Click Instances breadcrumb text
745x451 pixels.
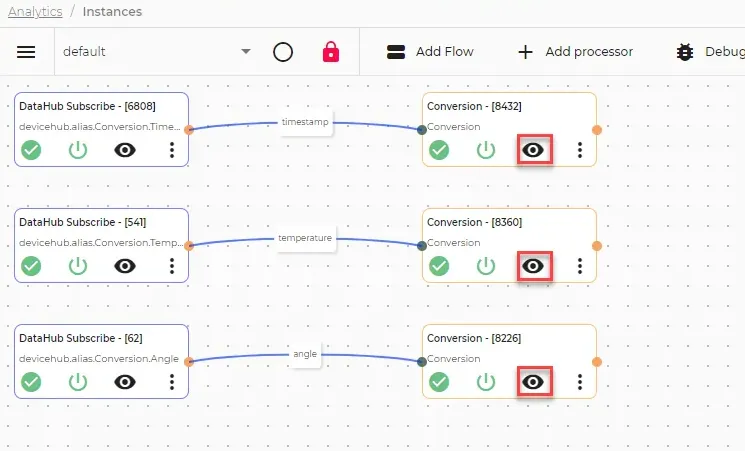point(112,11)
